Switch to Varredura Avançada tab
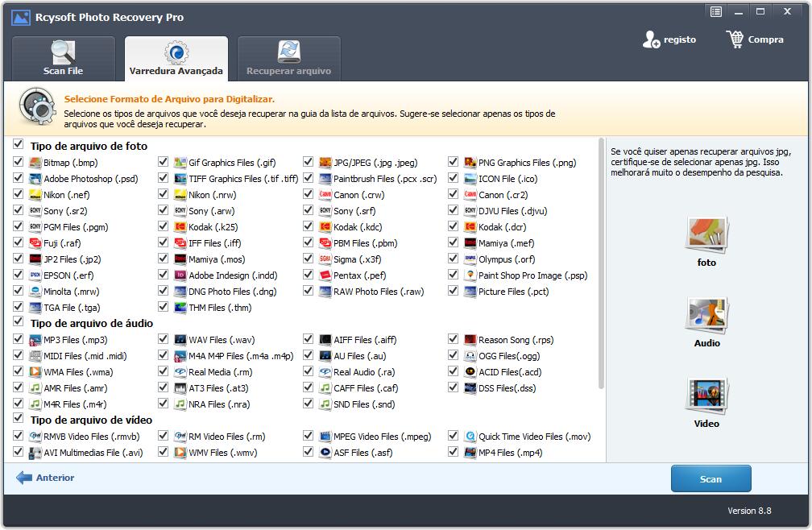This screenshot has height=530, width=812. pos(176,59)
